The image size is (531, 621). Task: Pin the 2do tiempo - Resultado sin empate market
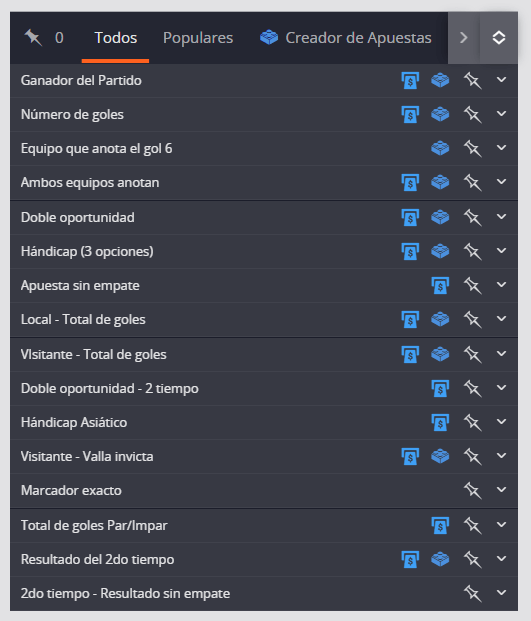[x=472, y=594]
